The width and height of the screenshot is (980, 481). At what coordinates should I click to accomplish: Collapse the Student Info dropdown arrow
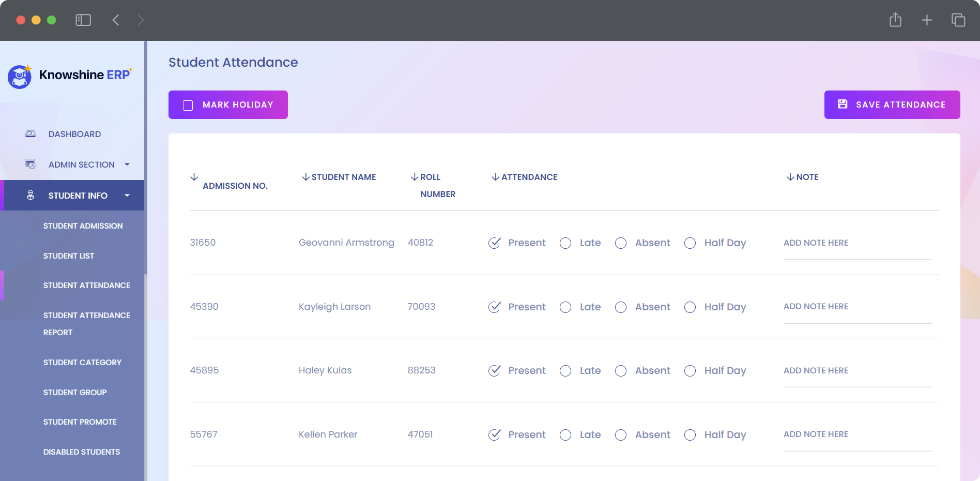[127, 196]
